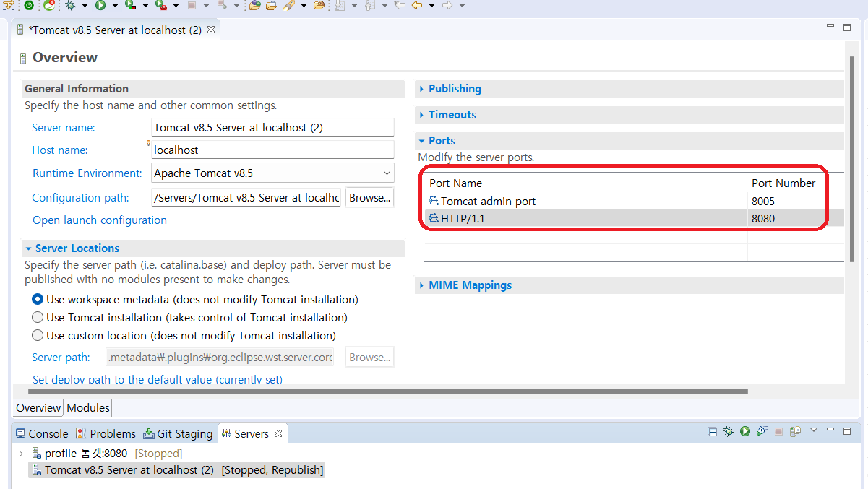Open the Runtime Environment combo box
The height and width of the screenshot is (489, 868).
[x=272, y=173]
